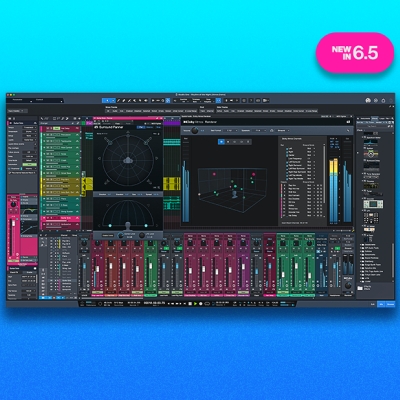Click the Edit button at bottom right

[373, 304]
